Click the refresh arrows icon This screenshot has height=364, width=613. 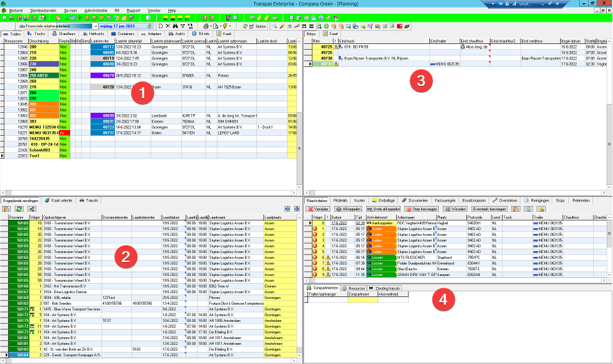click(x=245, y=26)
